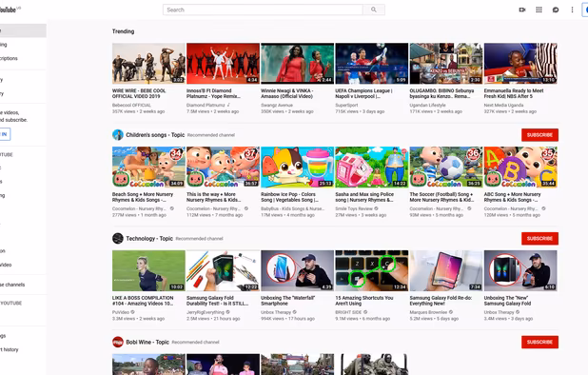This screenshot has width=588, height=375.
Task: Open the Technology topic channel avatar
Action: [118, 239]
